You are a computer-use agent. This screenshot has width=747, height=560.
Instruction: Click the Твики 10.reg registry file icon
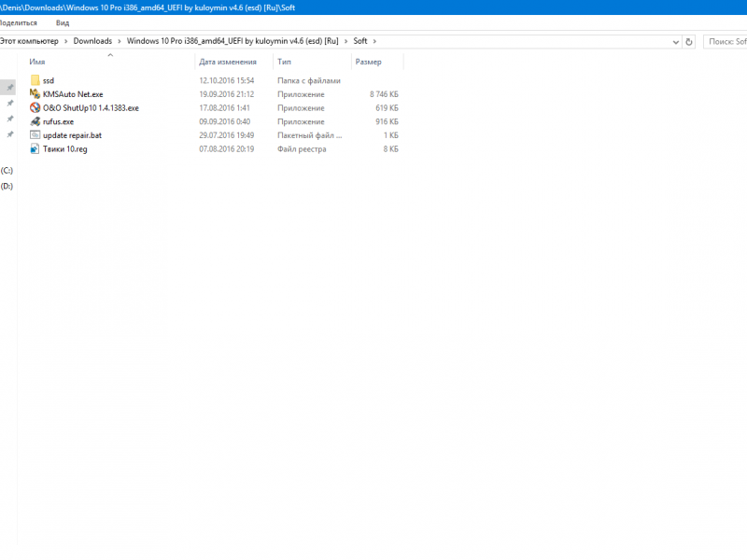pos(35,149)
